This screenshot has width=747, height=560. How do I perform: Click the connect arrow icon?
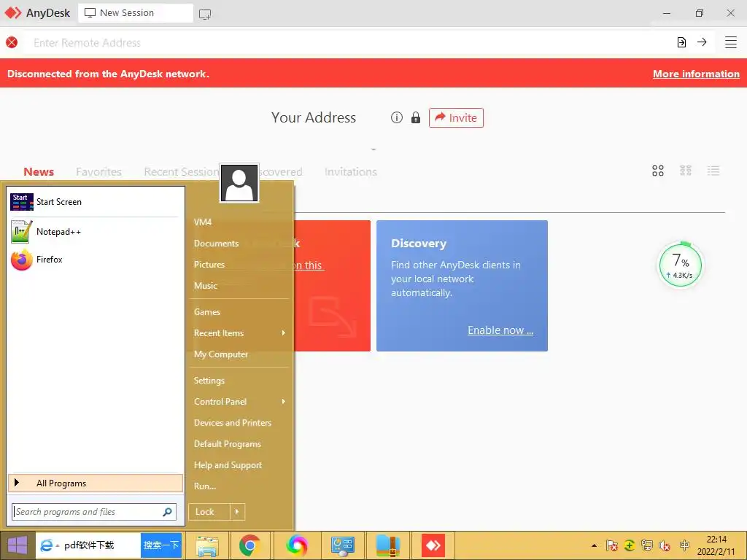[702, 42]
